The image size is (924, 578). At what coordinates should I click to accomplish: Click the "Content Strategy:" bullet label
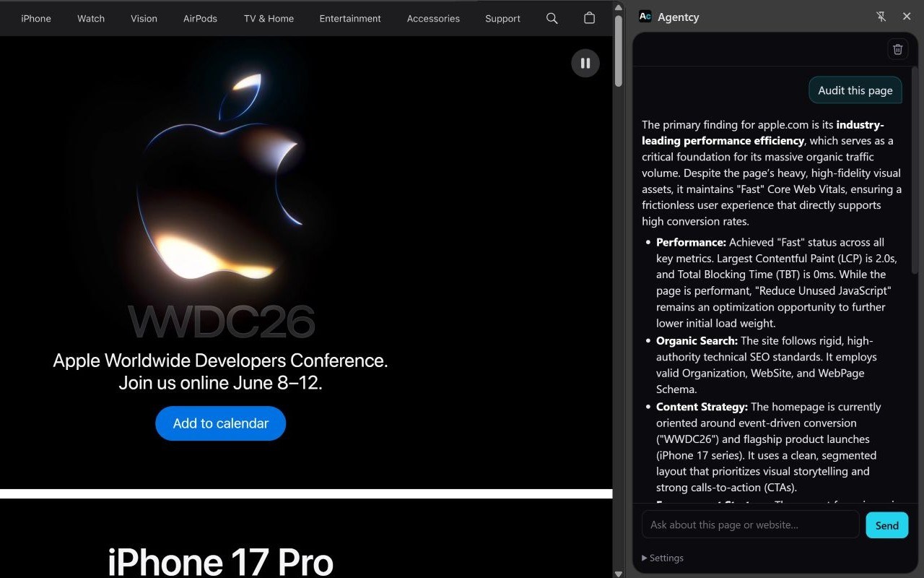[702, 407]
